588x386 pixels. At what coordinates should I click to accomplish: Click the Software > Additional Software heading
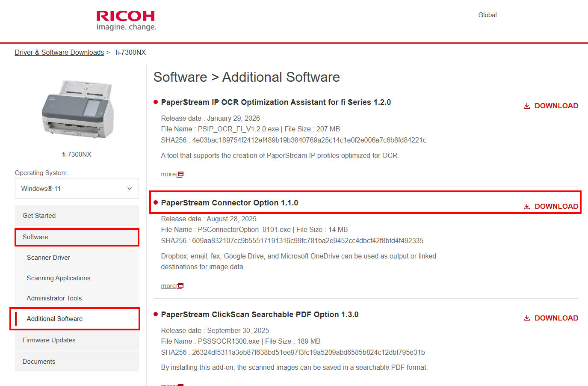tap(247, 77)
